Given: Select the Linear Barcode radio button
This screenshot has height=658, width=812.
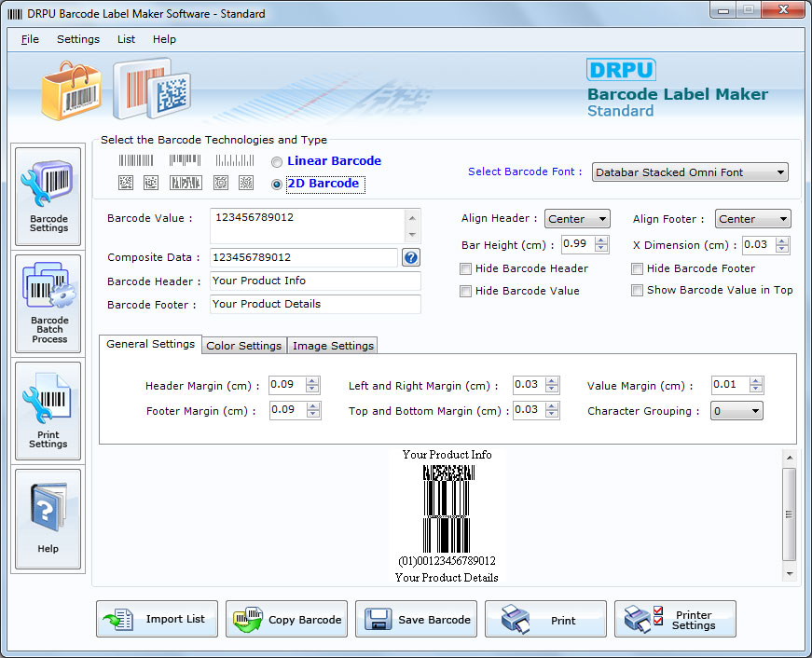Looking at the screenshot, I should pos(277,162).
